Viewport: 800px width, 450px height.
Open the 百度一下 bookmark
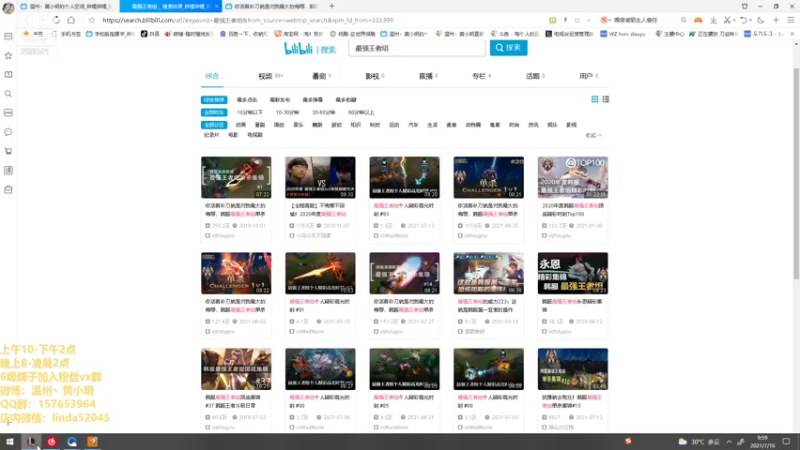[243, 34]
